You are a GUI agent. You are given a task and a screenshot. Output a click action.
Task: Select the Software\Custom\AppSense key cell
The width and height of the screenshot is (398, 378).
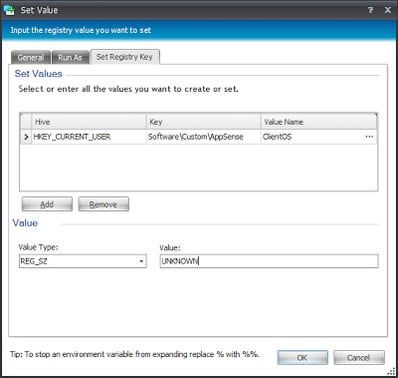[x=203, y=137]
